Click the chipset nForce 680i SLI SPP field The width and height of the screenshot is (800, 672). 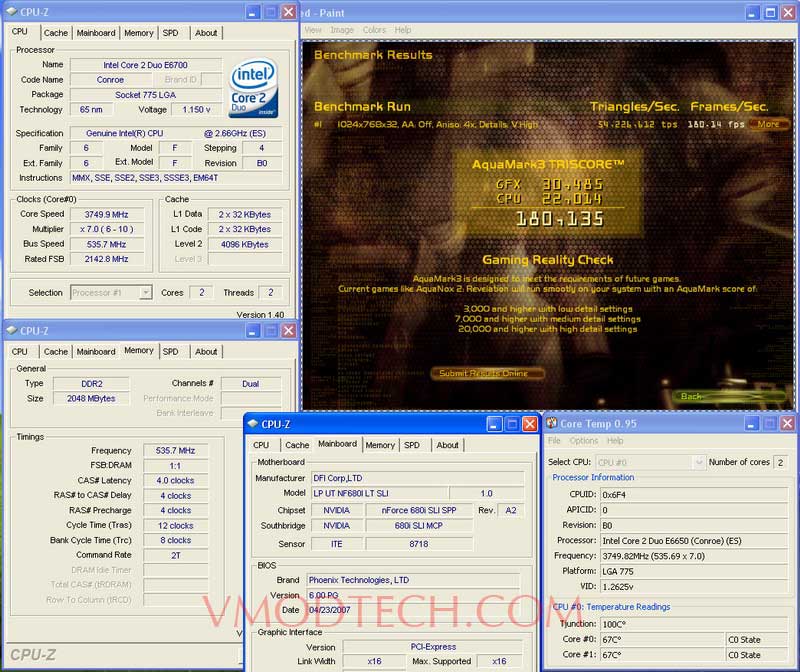coord(419,510)
